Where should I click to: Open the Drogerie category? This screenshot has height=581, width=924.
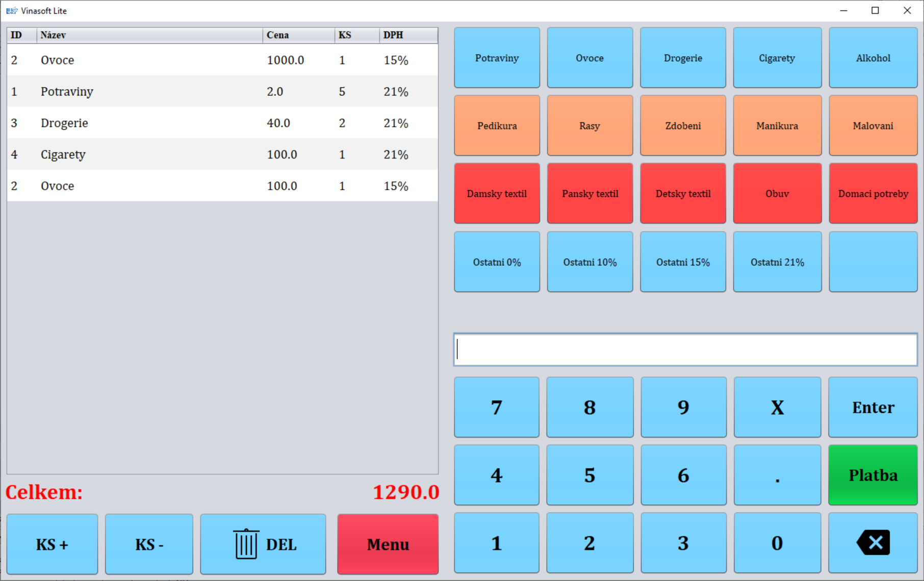683,58
